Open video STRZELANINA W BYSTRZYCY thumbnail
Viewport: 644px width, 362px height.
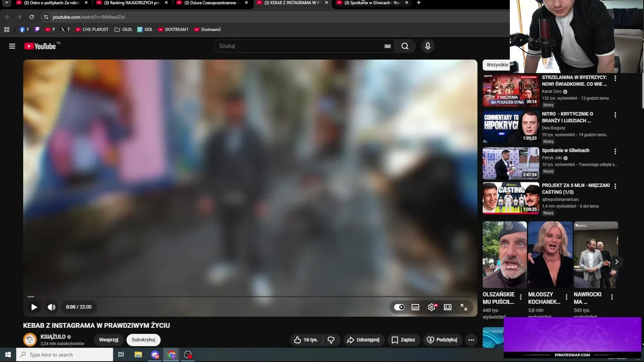point(511,90)
